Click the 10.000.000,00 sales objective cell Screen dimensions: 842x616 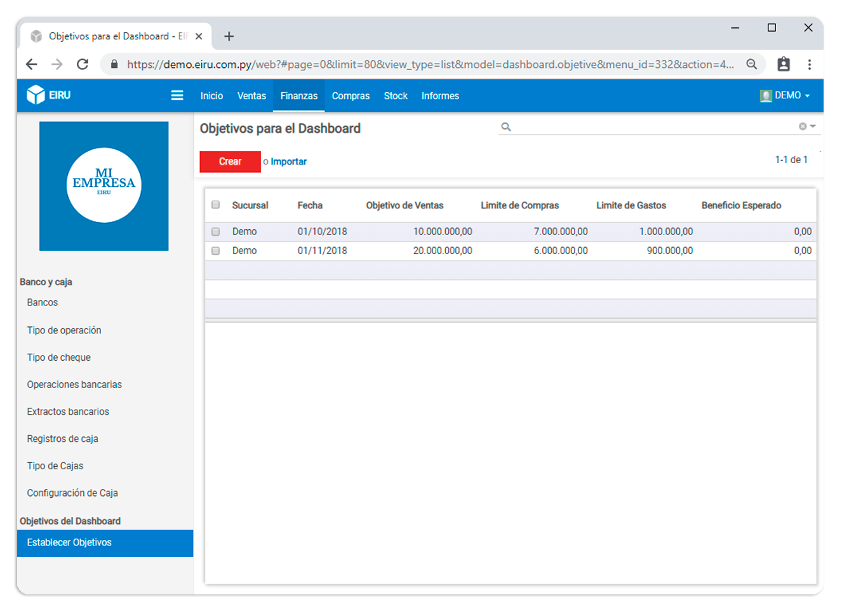coord(443,232)
